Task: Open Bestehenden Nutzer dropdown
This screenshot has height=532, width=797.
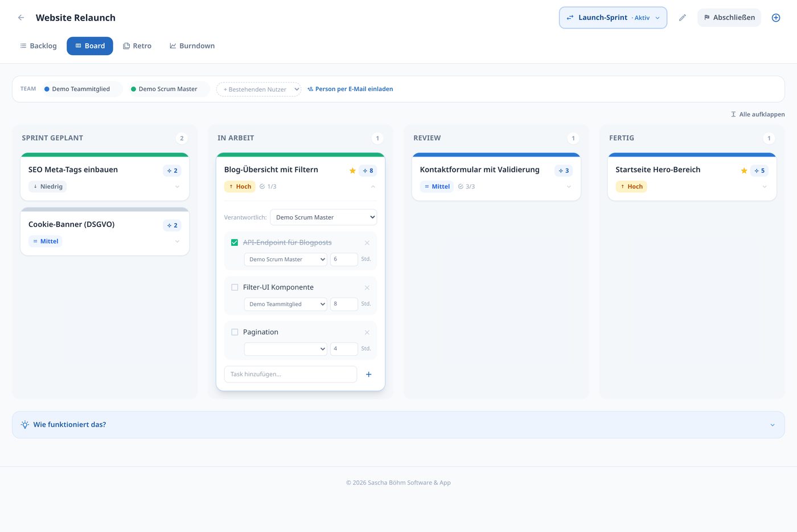Action: pyautogui.click(x=258, y=89)
